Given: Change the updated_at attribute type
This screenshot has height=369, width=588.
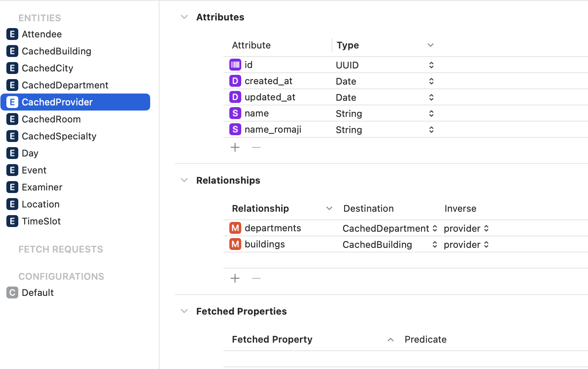Looking at the screenshot, I should 431,97.
